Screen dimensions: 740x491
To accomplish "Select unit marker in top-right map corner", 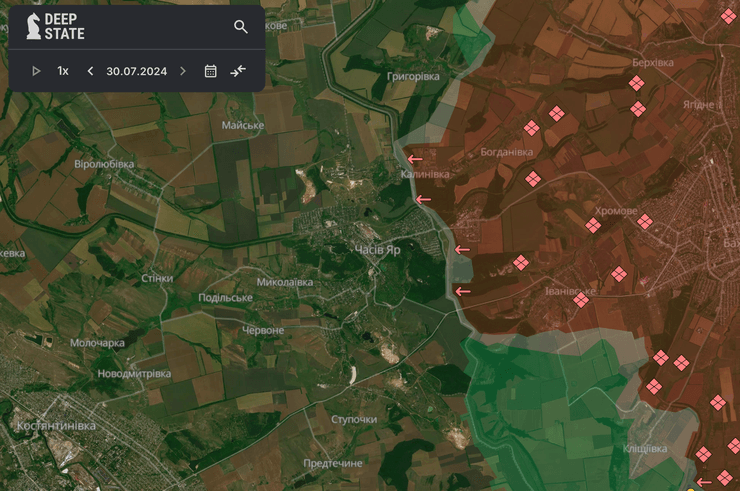I will click(727, 16).
